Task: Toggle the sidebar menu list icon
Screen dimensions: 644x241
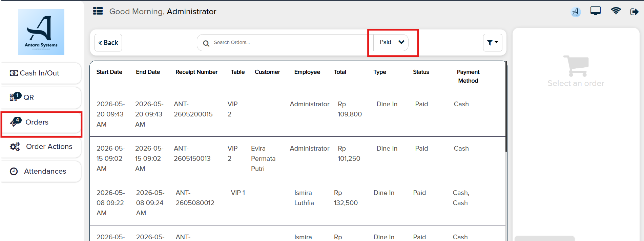Action: [98, 11]
